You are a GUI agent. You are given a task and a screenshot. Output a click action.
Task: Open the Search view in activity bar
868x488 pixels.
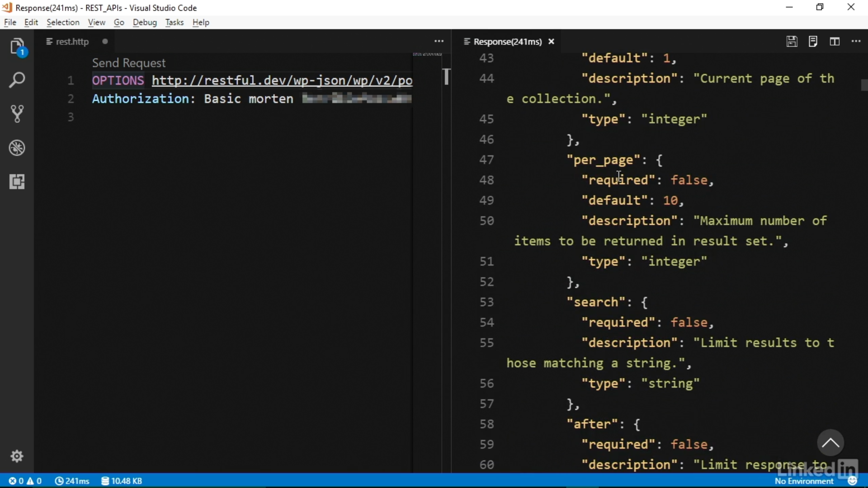tap(17, 80)
